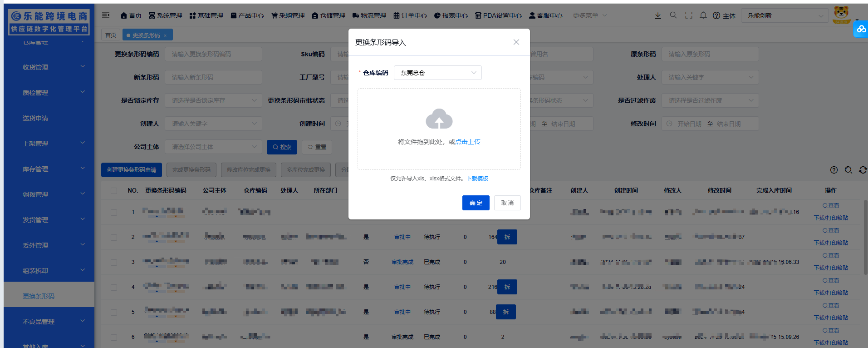Open 仓储管理 in the top menu
The image size is (868, 348).
pos(329,15)
